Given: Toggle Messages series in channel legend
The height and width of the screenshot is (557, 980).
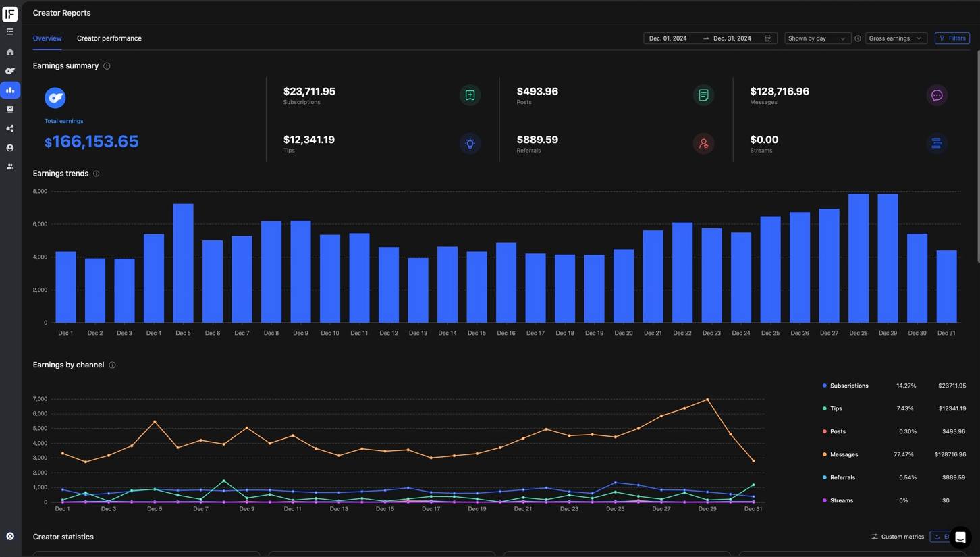Looking at the screenshot, I should pos(840,455).
